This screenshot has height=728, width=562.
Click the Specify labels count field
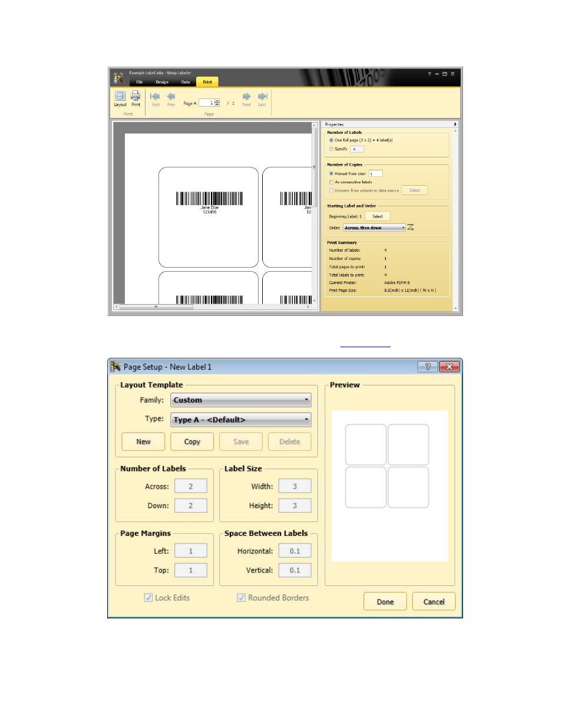[357, 149]
